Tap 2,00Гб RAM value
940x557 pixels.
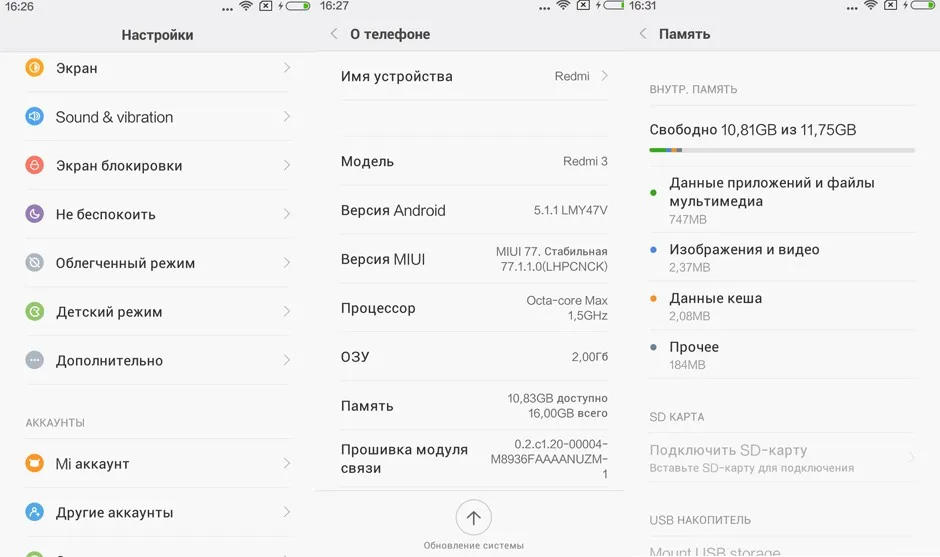[589, 357]
